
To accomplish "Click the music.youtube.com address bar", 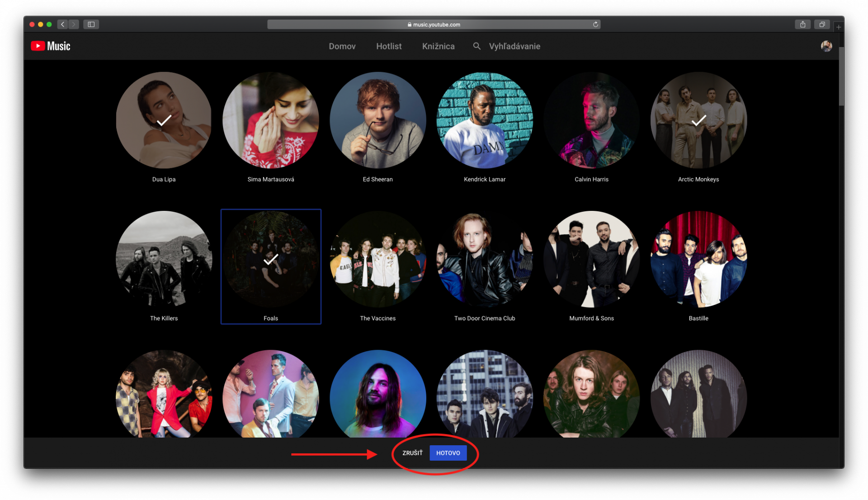I will click(x=434, y=24).
